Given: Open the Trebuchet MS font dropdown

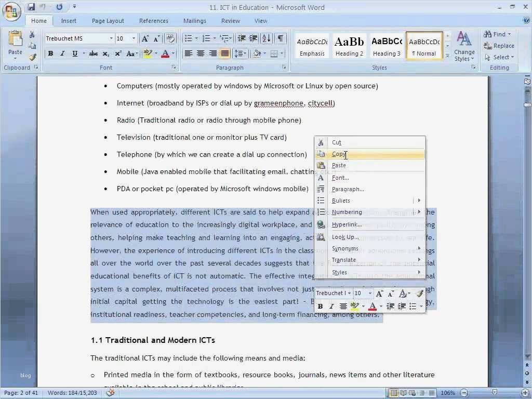Looking at the screenshot, I should coord(112,38).
